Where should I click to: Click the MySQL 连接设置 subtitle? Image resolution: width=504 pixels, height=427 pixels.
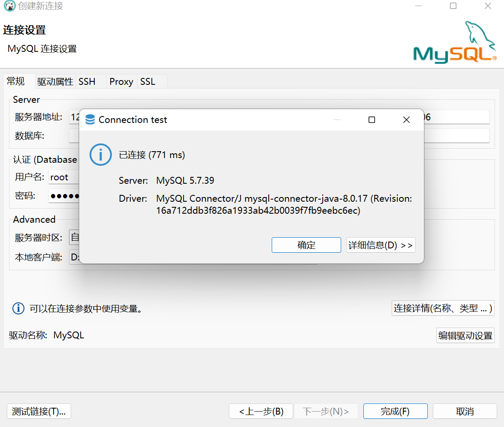(42, 48)
